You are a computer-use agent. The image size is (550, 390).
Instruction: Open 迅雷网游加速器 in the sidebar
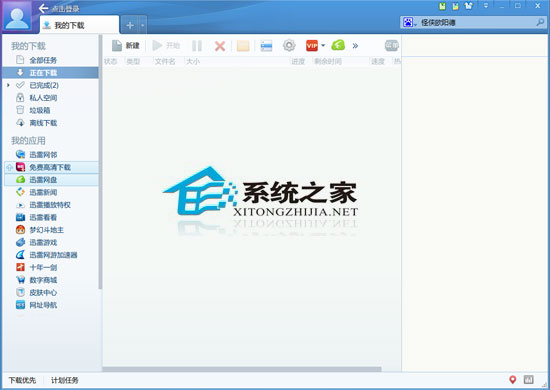tap(53, 255)
